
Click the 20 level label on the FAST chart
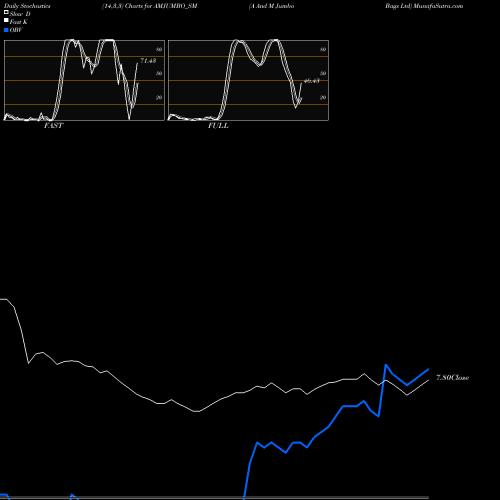tap(159, 97)
